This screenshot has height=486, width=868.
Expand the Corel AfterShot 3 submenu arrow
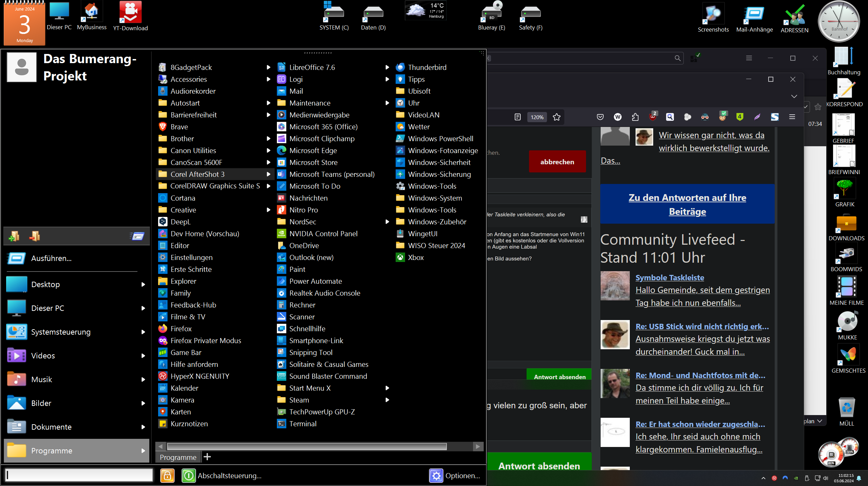(268, 174)
